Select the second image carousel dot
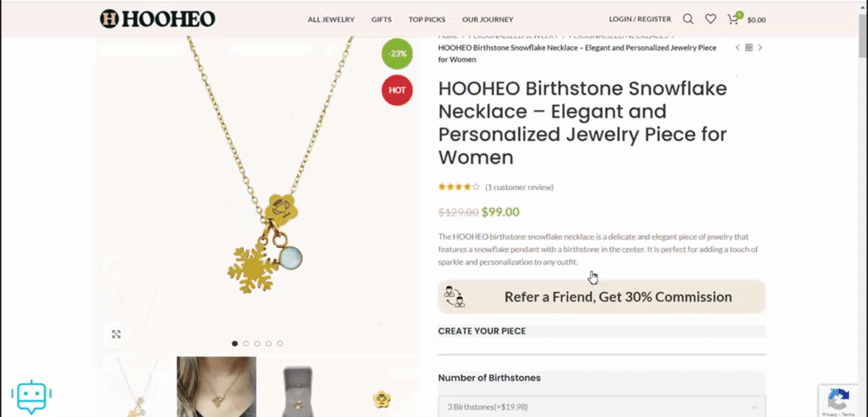 coord(247,343)
